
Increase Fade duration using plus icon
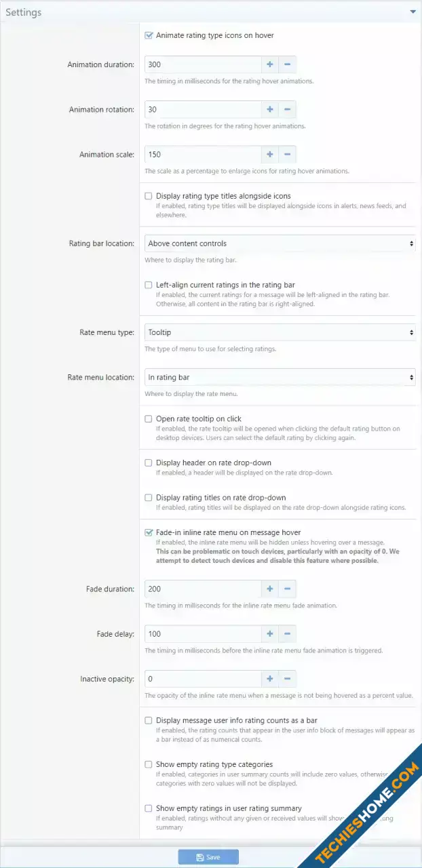click(x=270, y=589)
